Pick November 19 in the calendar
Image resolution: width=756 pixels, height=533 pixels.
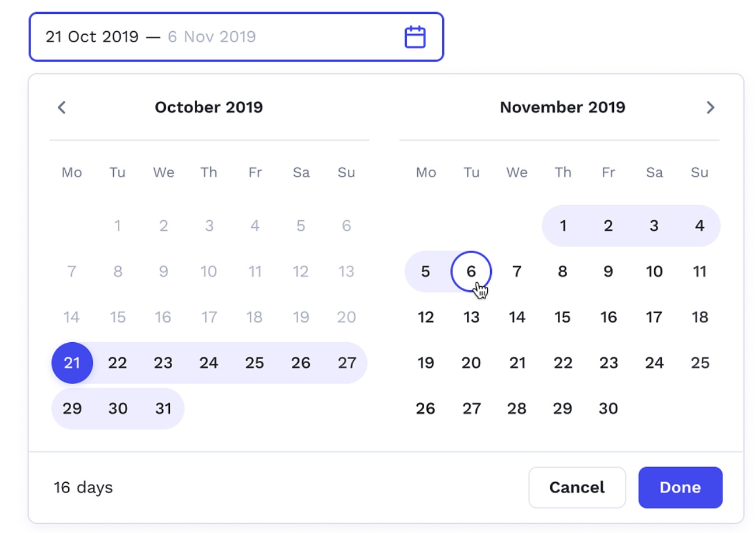point(425,363)
